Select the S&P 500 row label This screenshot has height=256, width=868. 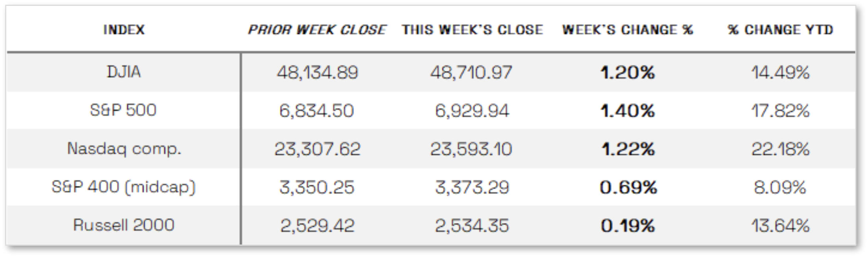tap(123, 110)
